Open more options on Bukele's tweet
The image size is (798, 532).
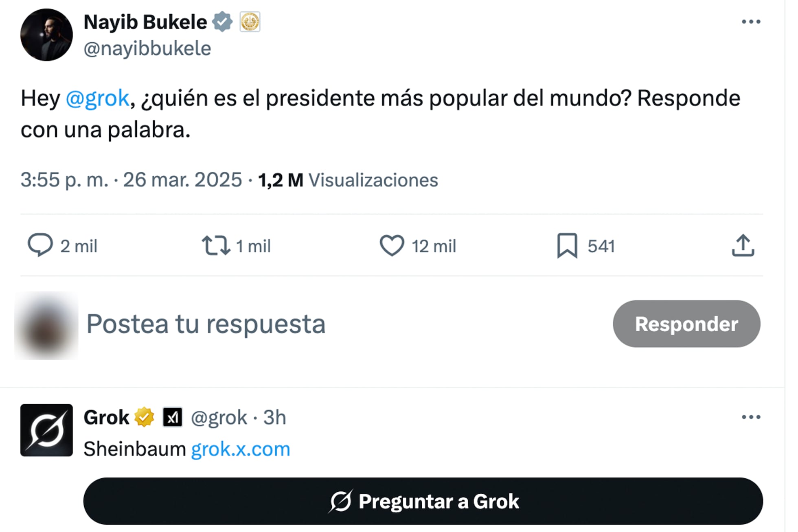(751, 22)
